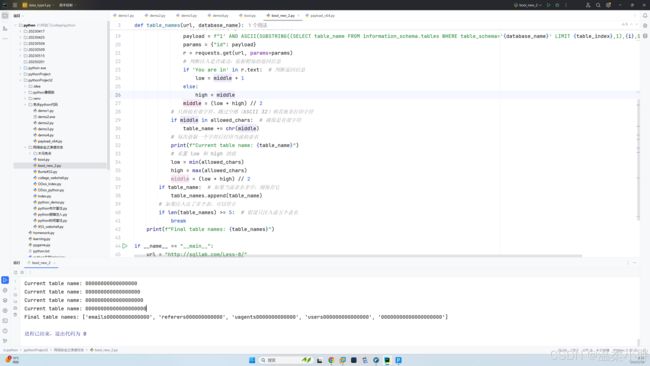Click the Debug button in top toolbar

557,5
